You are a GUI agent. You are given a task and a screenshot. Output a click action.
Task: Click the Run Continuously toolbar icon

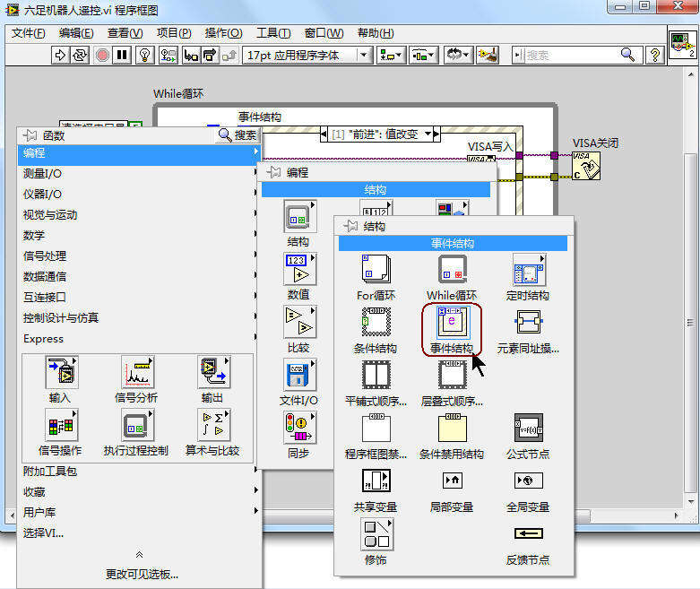point(80,55)
